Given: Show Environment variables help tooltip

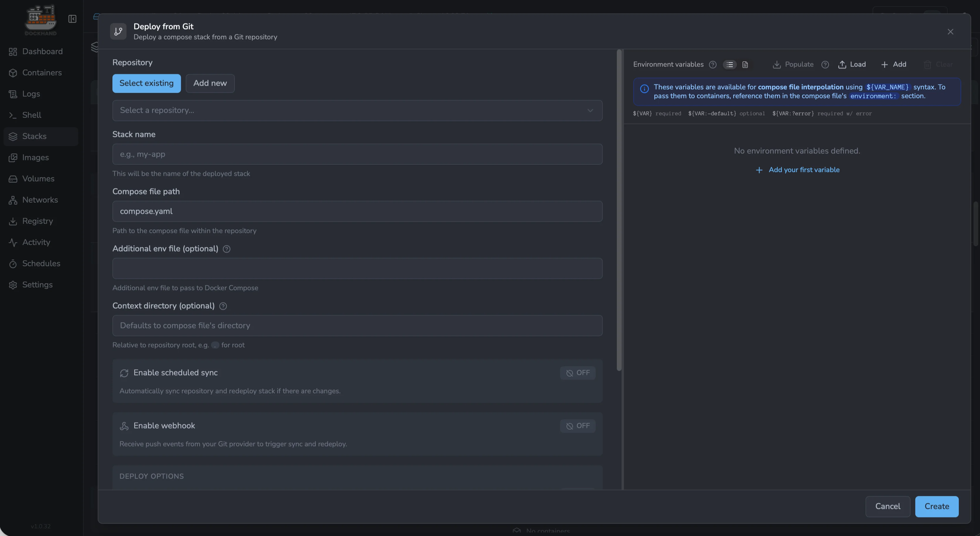Looking at the screenshot, I should (712, 65).
